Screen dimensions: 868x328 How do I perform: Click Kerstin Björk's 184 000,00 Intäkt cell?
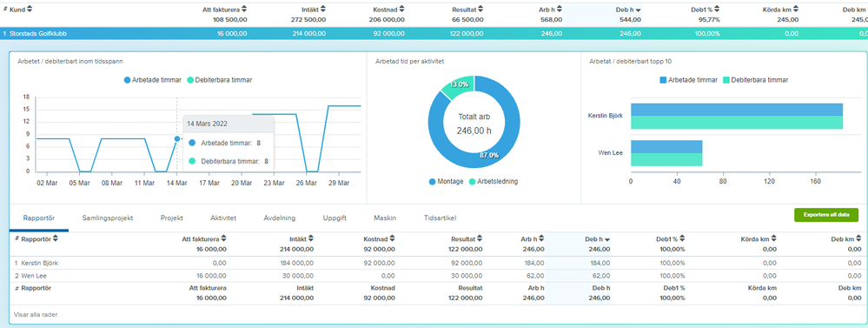(296, 263)
